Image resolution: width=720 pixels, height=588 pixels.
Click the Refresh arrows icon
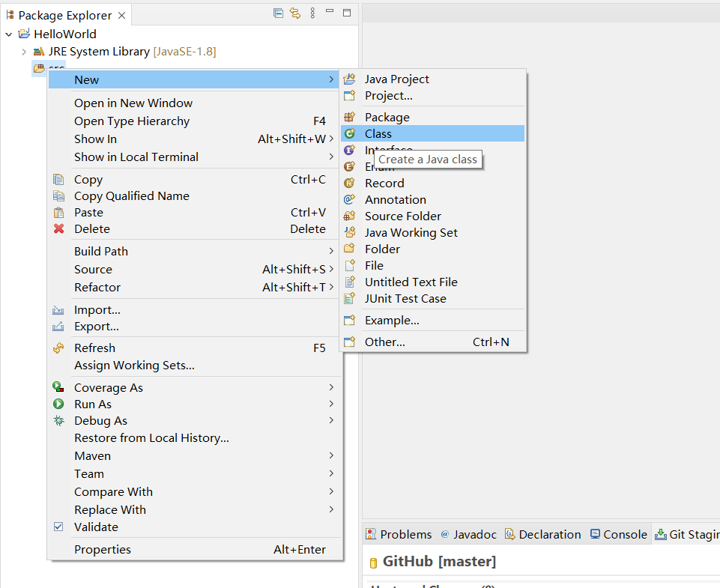58,348
